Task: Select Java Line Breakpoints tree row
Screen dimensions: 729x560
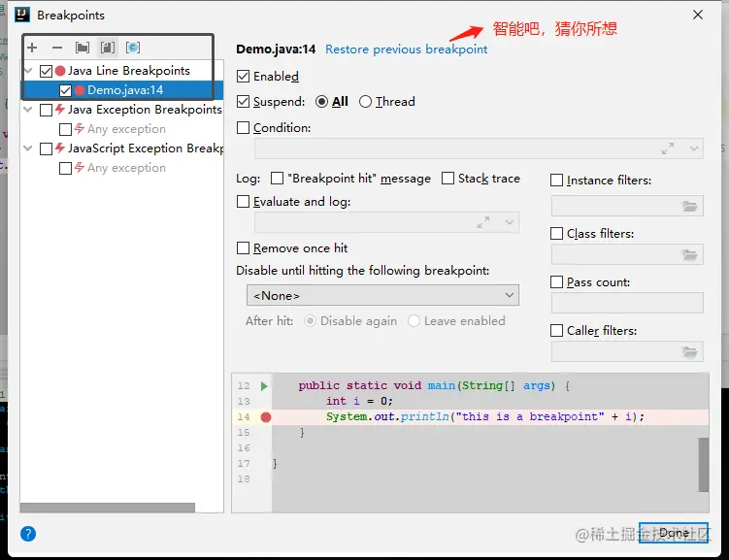Action: 122,71
